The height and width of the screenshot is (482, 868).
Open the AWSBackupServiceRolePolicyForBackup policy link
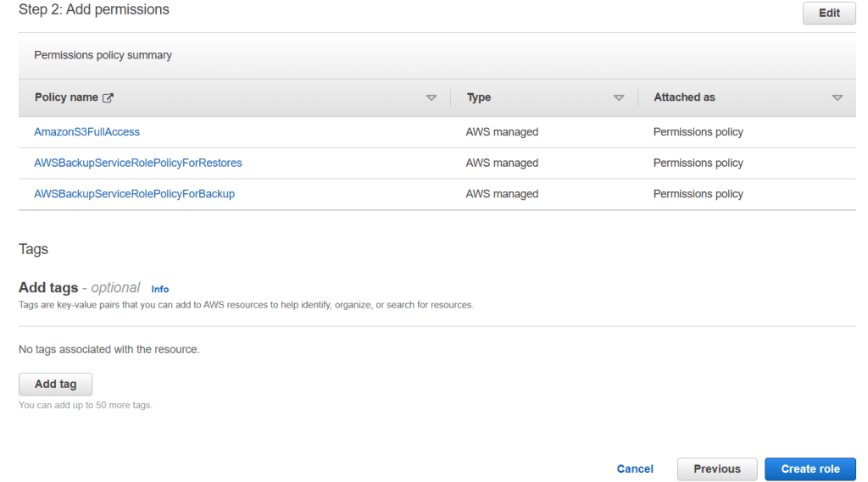[134, 194]
